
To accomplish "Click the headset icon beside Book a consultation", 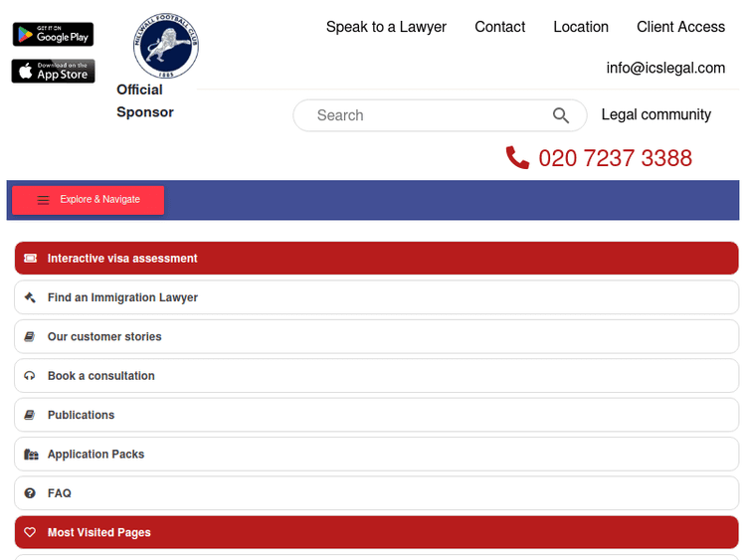I will [x=30, y=376].
